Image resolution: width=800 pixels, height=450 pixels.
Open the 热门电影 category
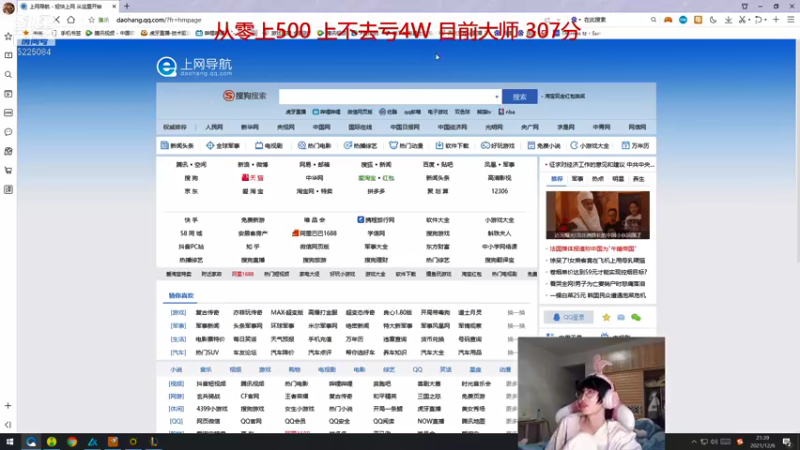pos(314,145)
